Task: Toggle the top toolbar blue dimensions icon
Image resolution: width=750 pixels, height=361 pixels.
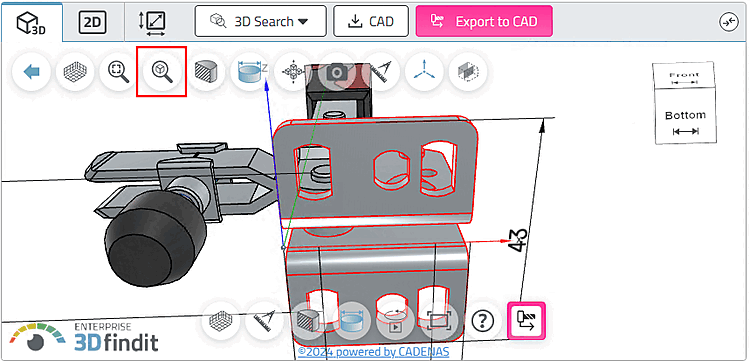Action: tap(250, 72)
